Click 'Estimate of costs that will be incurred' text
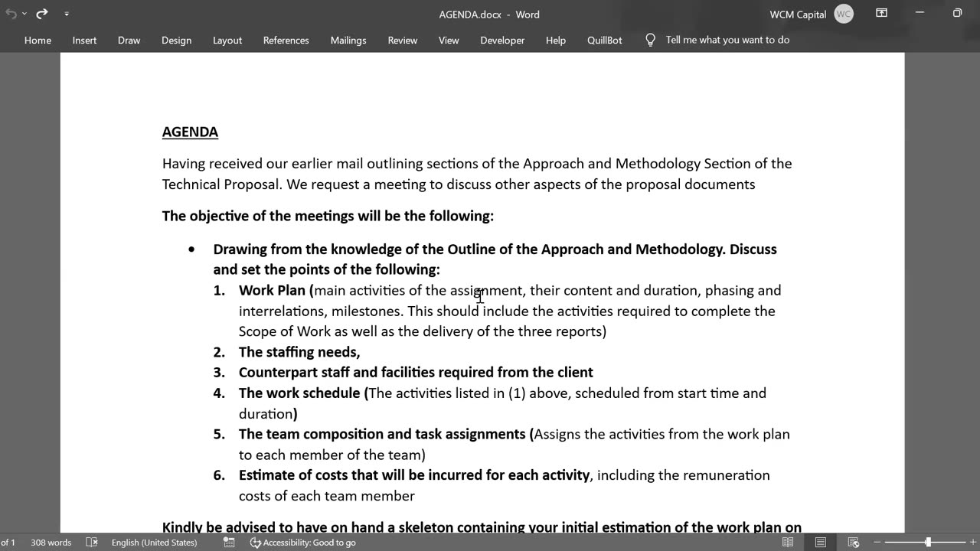The image size is (980, 551). click(414, 474)
